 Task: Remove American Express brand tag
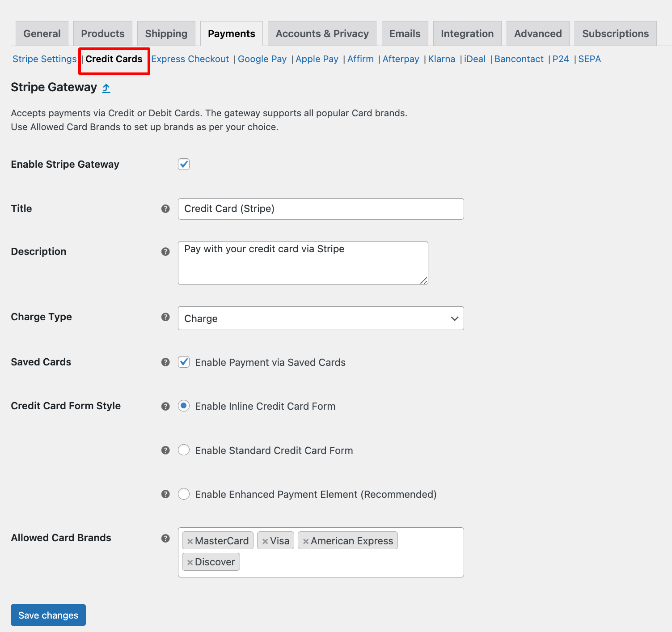pos(306,541)
